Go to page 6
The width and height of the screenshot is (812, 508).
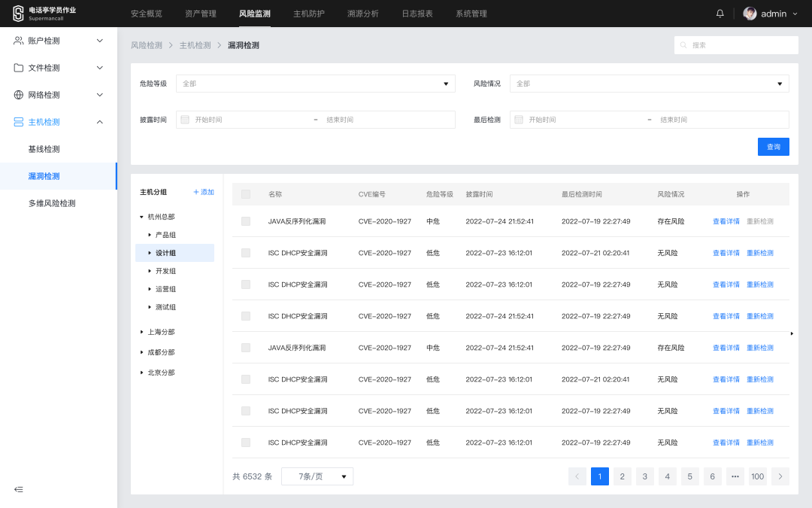(x=712, y=476)
